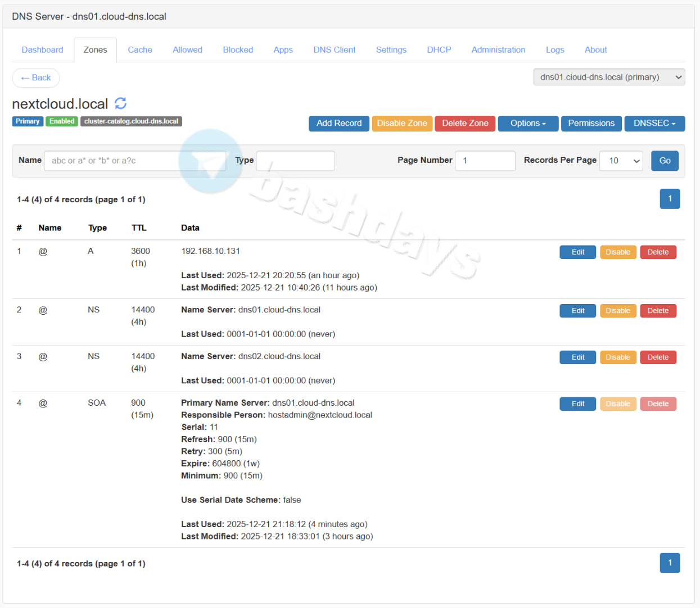Viewport: 700px width, 608px height.
Task: Edit the SOA record
Action: click(577, 404)
